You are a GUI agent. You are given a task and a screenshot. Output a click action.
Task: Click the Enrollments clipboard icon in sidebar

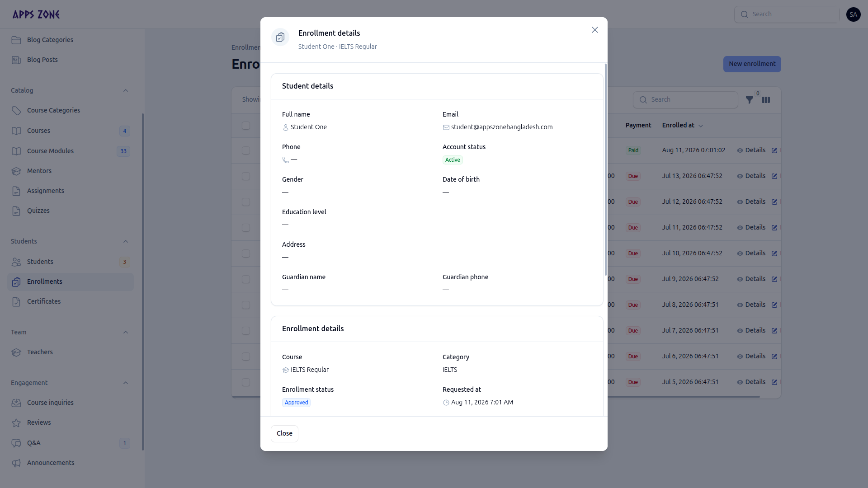click(x=16, y=282)
